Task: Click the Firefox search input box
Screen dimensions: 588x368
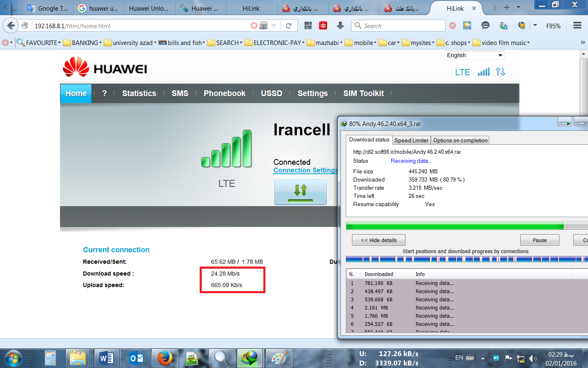Action: coord(398,26)
